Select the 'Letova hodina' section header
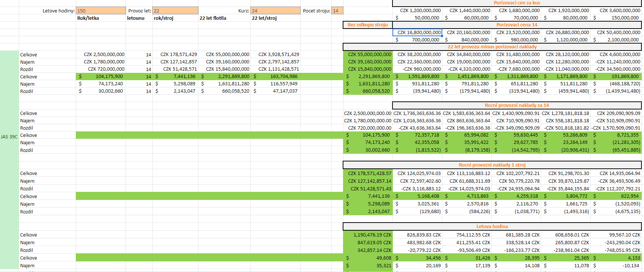644x272 pixels. [x=492, y=227]
